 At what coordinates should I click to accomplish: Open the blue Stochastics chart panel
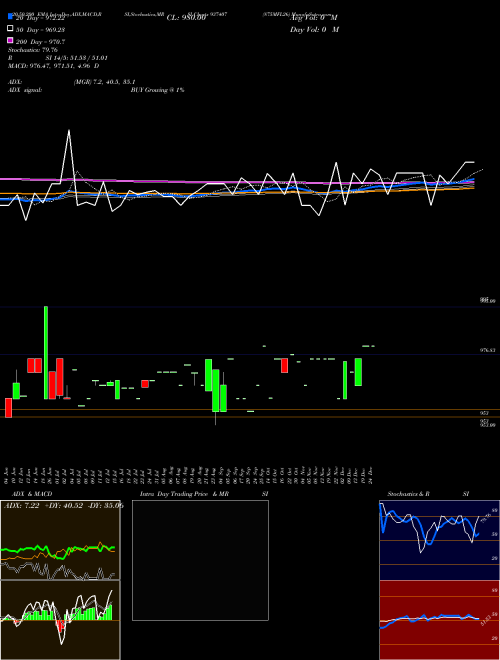(x=439, y=540)
